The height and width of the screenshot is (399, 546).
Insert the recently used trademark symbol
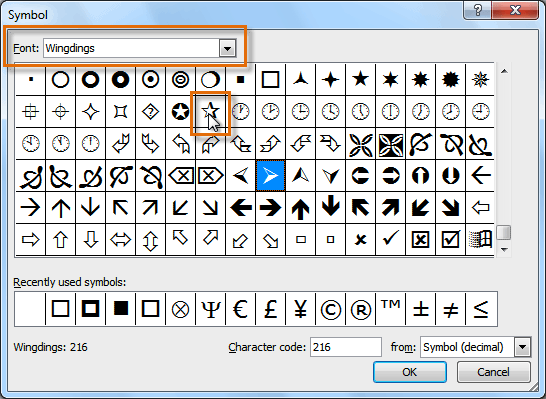[390, 310]
